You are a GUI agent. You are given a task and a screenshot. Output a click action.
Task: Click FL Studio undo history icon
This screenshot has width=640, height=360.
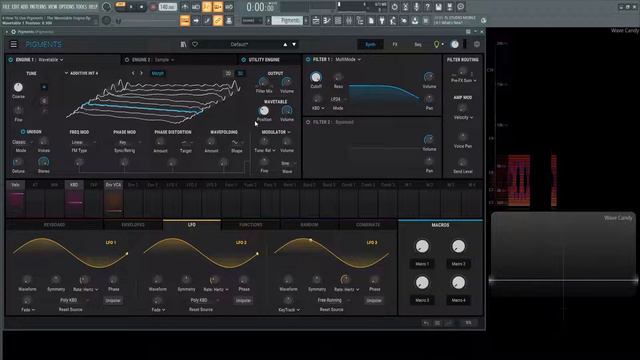pos(394,7)
